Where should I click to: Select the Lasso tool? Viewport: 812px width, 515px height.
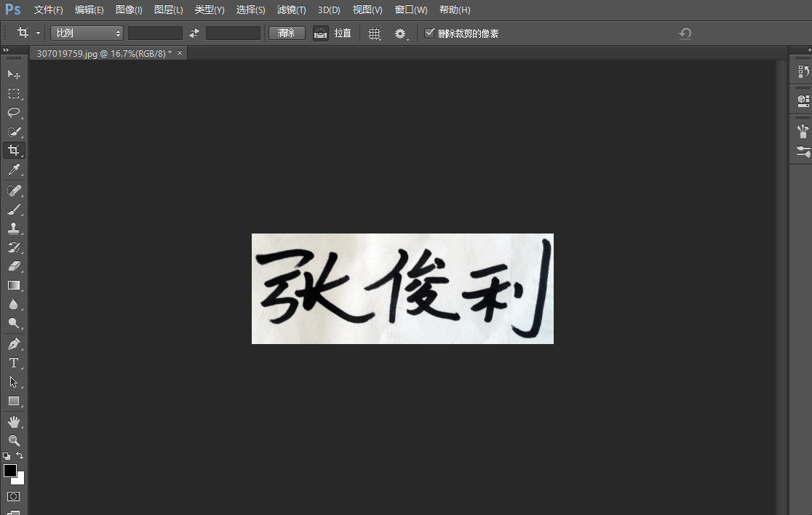pyautogui.click(x=14, y=113)
